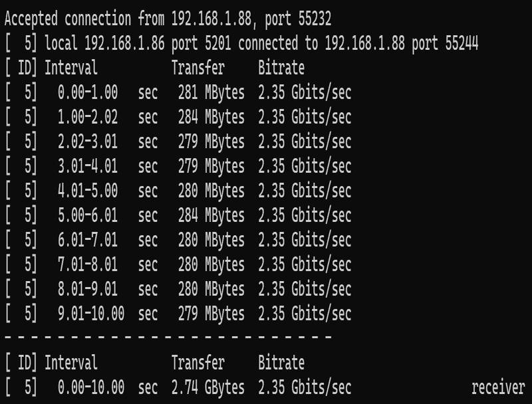Image resolution: width=532 pixels, height=404 pixels.
Task: Click the 5.00-6.01 interval value
Action: pyautogui.click(x=88, y=215)
